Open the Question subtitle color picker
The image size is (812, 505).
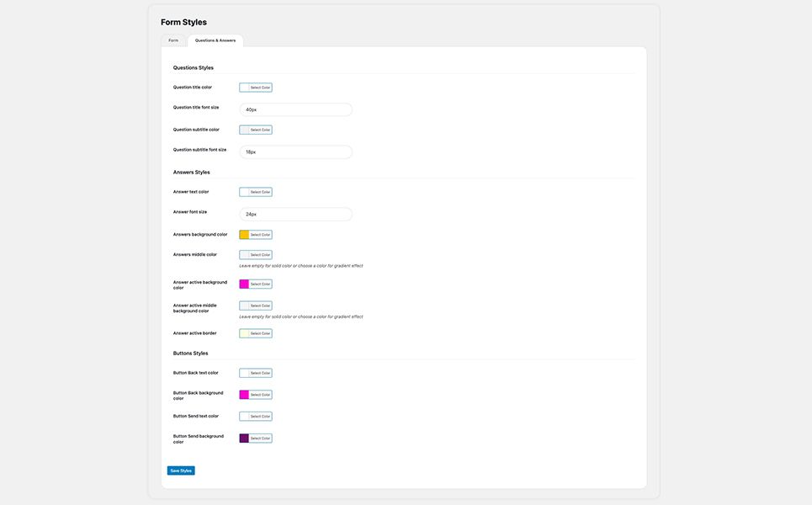(x=256, y=130)
